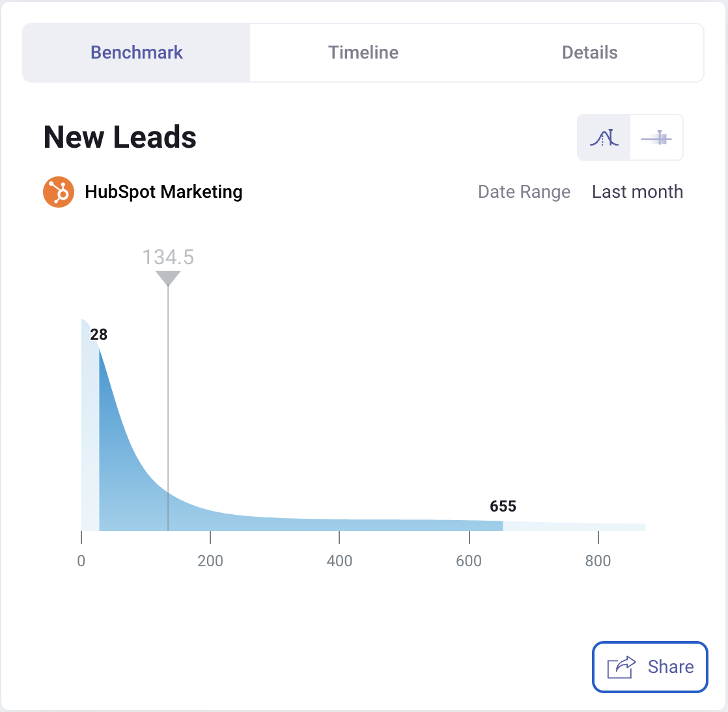Click the 655 value label on the distribution
This screenshot has width=728, height=712.
tap(503, 506)
